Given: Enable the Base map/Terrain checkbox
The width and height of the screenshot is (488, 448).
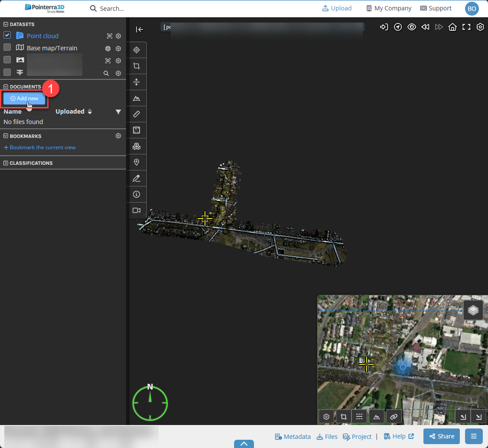Looking at the screenshot, I should click(7, 47).
